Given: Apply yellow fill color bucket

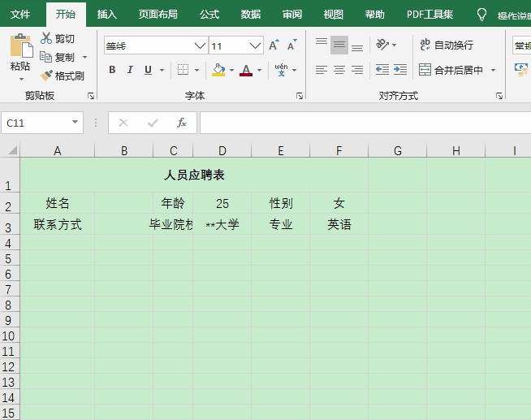Looking at the screenshot, I should [x=218, y=70].
